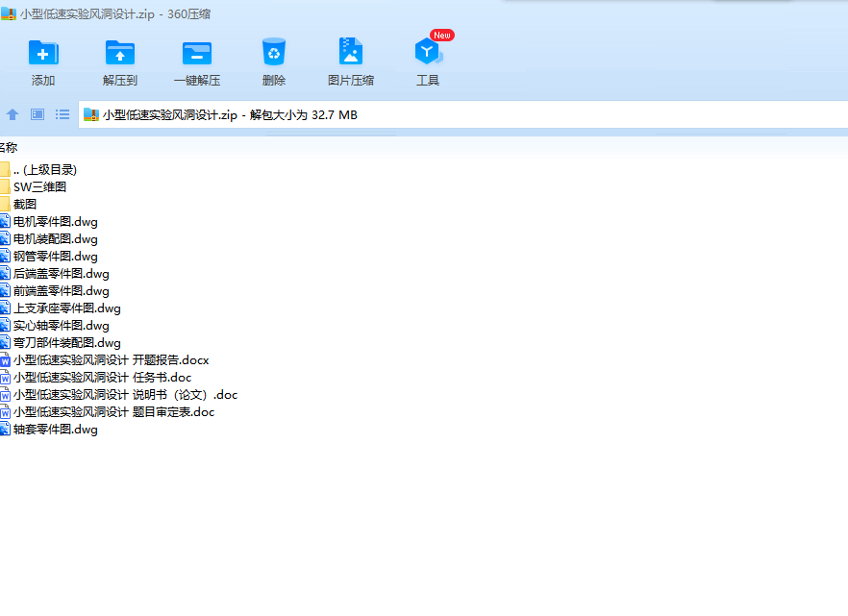Viewport: 848px width, 616px height.
Task: Click the Word icon beside 任务书.doc
Action: (5, 377)
